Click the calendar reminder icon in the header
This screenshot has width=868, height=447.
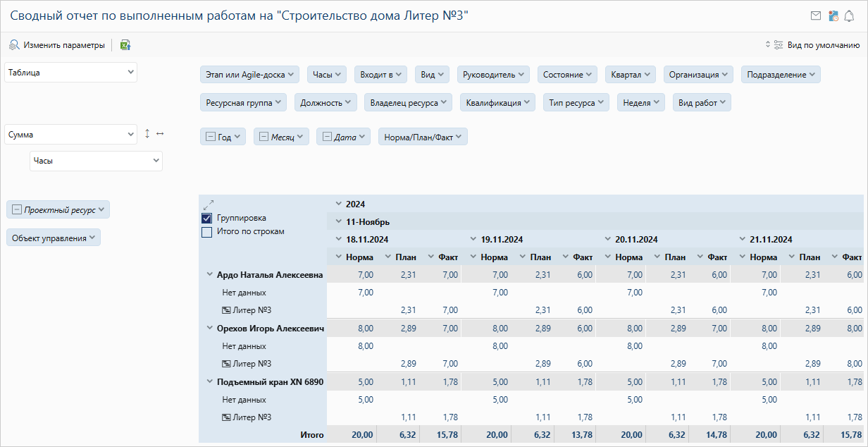coord(833,16)
